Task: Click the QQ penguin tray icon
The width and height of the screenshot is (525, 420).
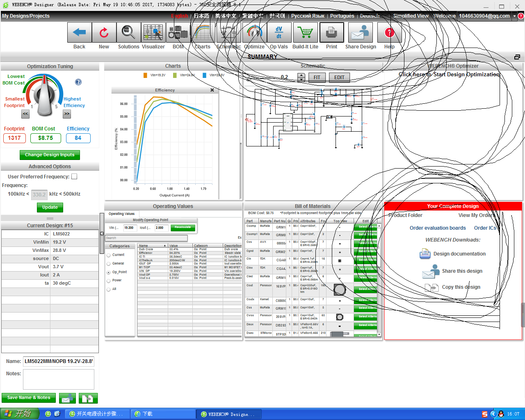Action: click(x=501, y=414)
